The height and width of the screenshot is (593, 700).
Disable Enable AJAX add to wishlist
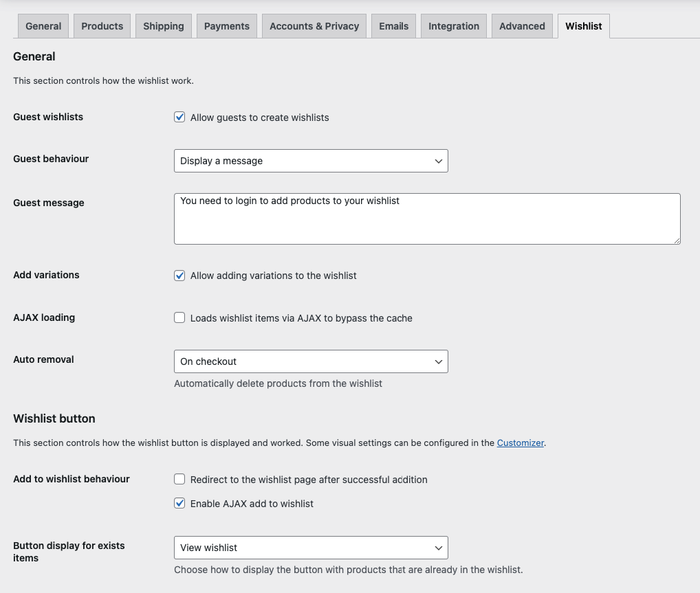tap(179, 504)
